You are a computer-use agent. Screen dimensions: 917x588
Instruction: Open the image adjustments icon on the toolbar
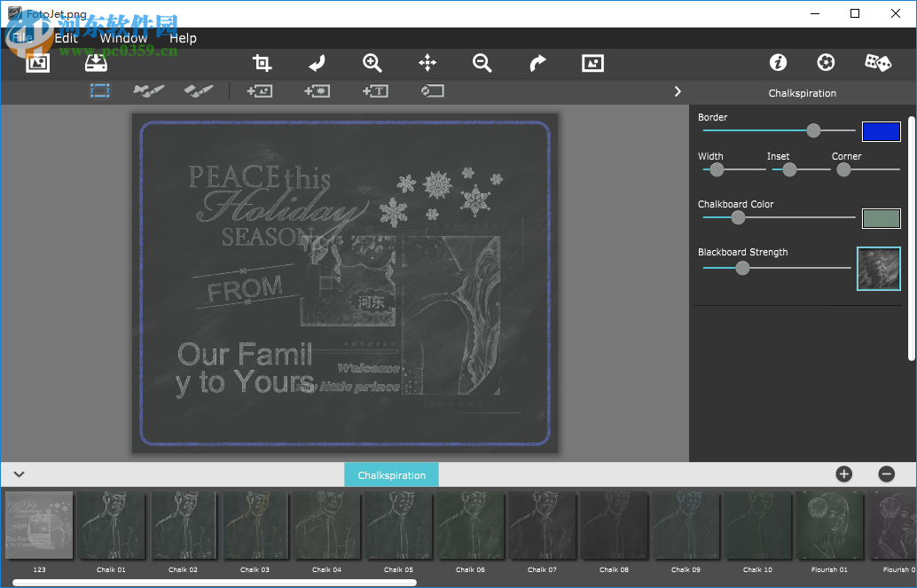[x=592, y=63]
